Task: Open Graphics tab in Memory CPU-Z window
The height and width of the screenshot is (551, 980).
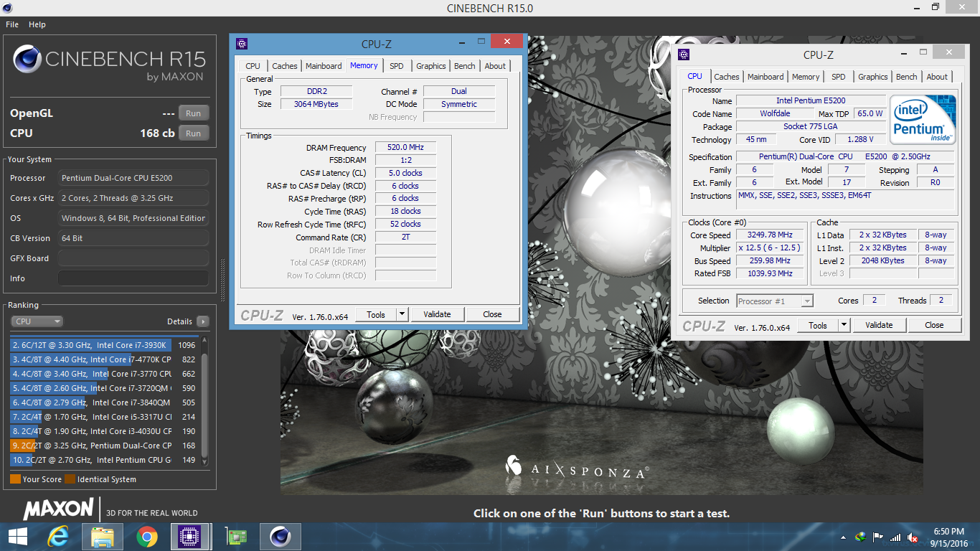Action: [431, 66]
